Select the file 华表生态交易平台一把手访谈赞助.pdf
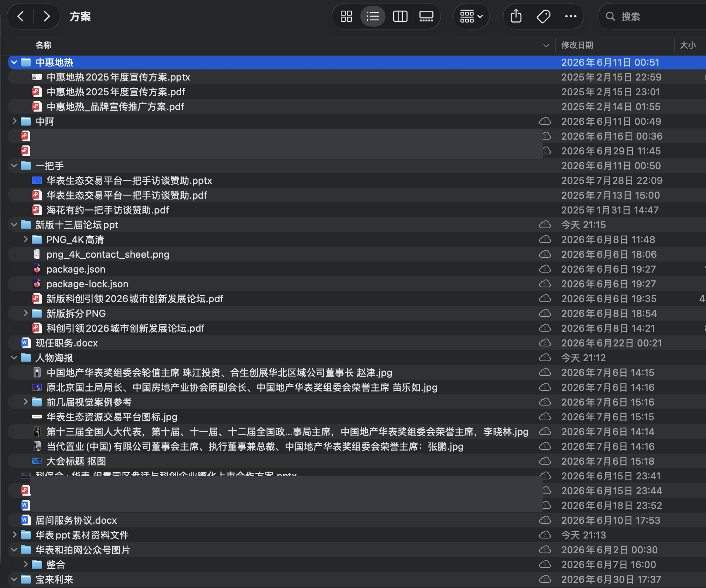The height and width of the screenshot is (588, 706). [x=127, y=195]
